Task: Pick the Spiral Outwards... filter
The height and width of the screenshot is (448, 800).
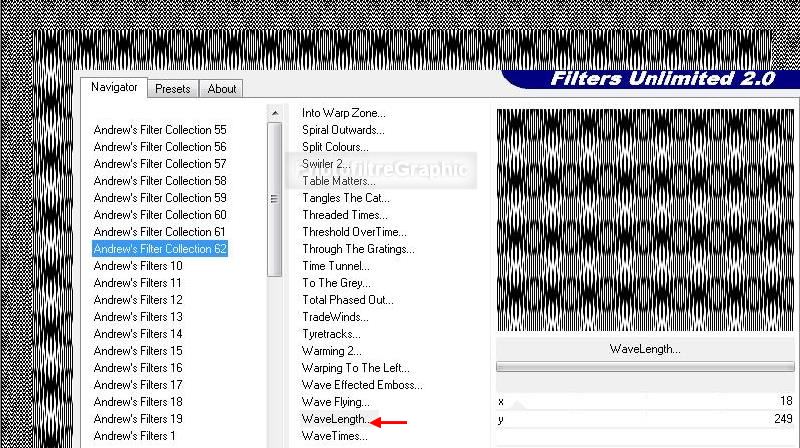Action: point(343,130)
